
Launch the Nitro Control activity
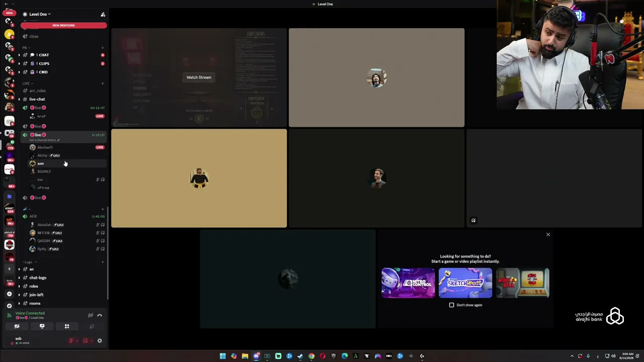point(408,283)
